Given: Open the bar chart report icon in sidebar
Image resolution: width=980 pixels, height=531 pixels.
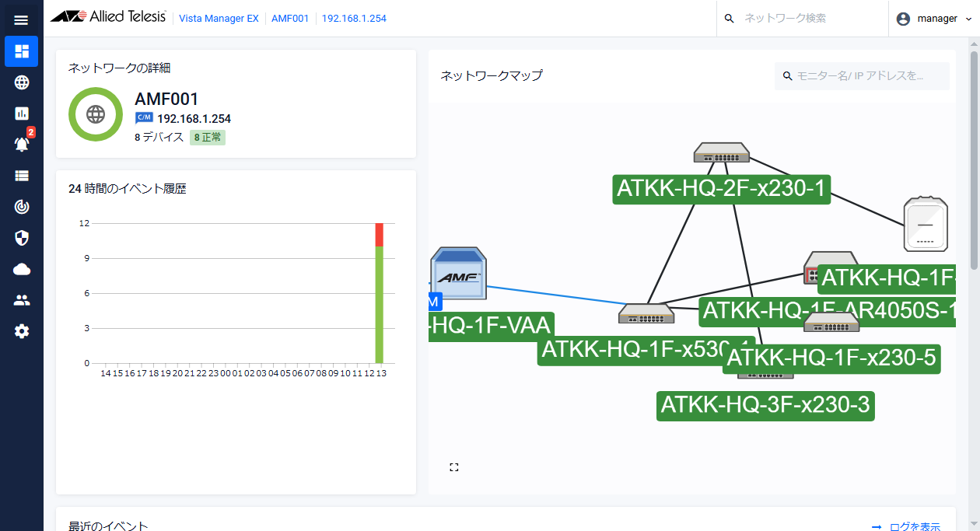Looking at the screenshot, I should pos(22,114).
